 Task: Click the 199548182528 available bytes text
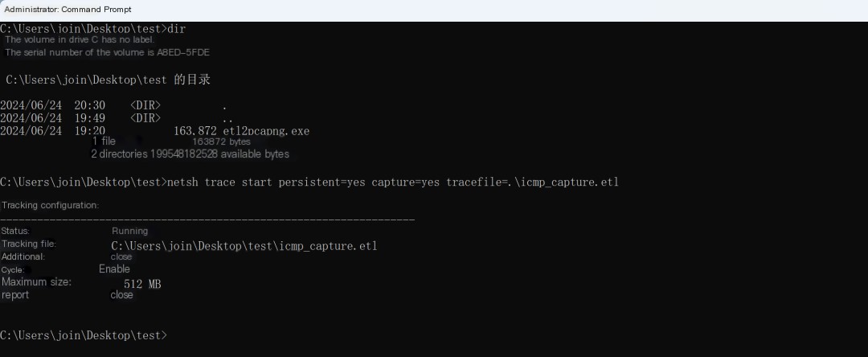click(x=219, y=154)
